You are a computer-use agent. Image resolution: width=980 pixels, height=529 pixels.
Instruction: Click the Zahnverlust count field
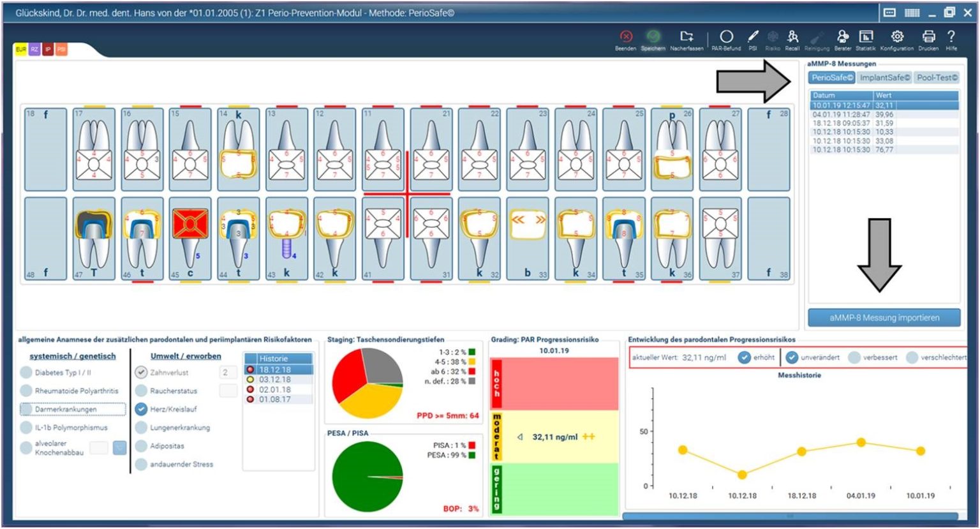point(228,373)
